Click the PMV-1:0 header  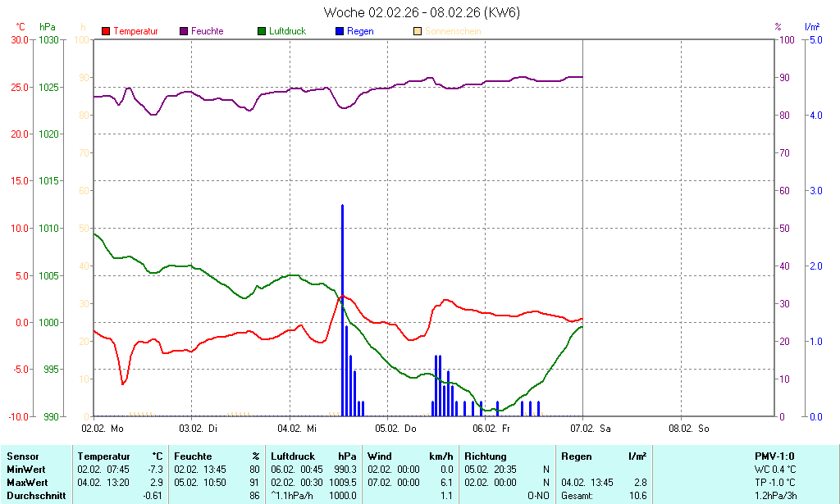click(x=774, y=456)
